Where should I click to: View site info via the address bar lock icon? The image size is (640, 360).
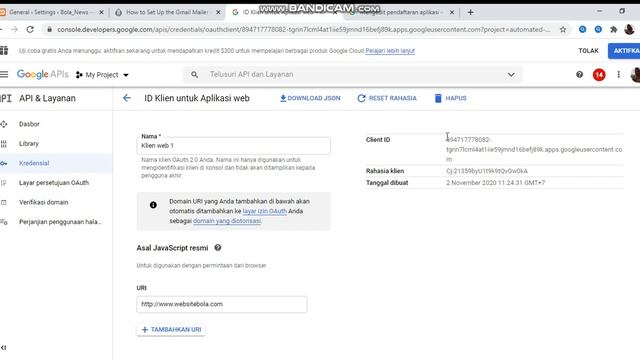click(x=49, y=29)
